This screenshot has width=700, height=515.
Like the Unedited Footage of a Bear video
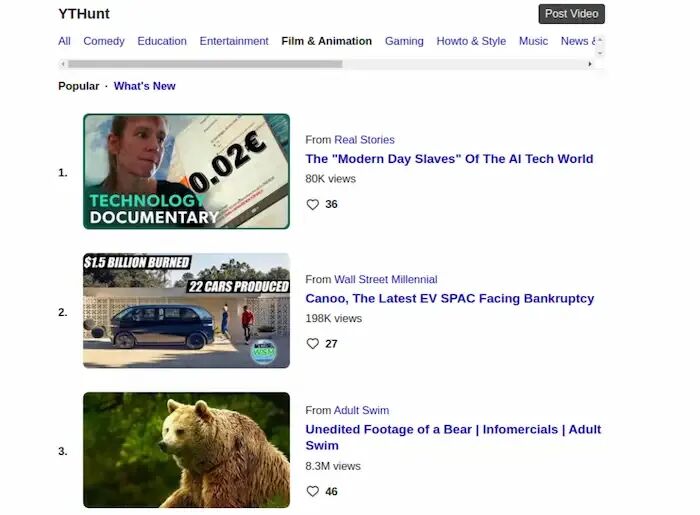[x=312, y=491]
